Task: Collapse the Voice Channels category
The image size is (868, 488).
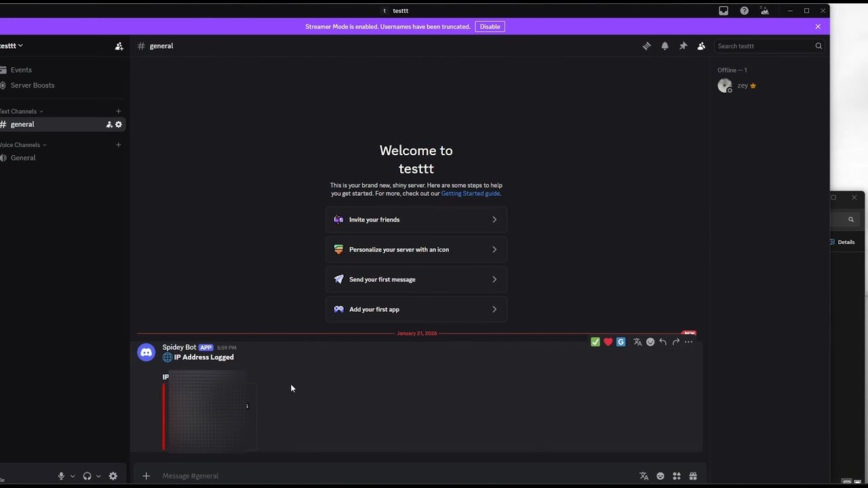Action: (x=23, y=145)
